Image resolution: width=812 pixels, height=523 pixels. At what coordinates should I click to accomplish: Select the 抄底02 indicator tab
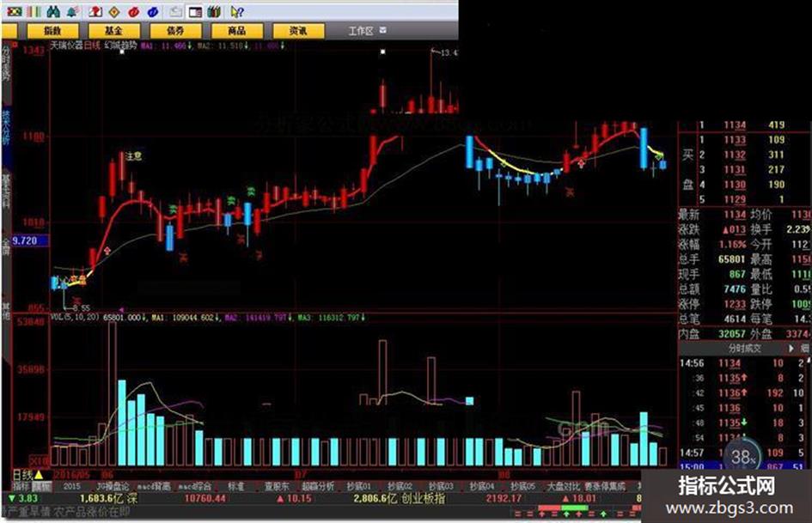point(400,487)
